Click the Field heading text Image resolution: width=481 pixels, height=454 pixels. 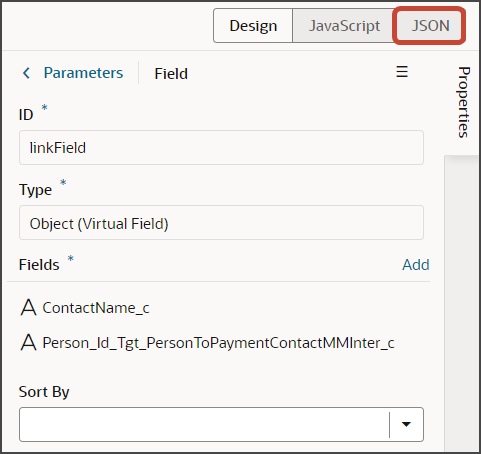click(x=171, y=73)
